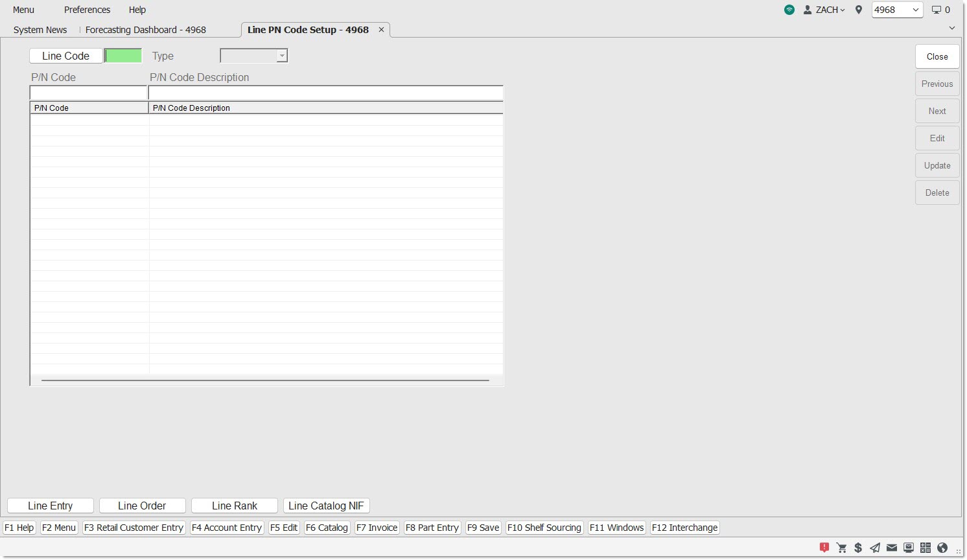Click the green Line Code input field

(123, 56)
